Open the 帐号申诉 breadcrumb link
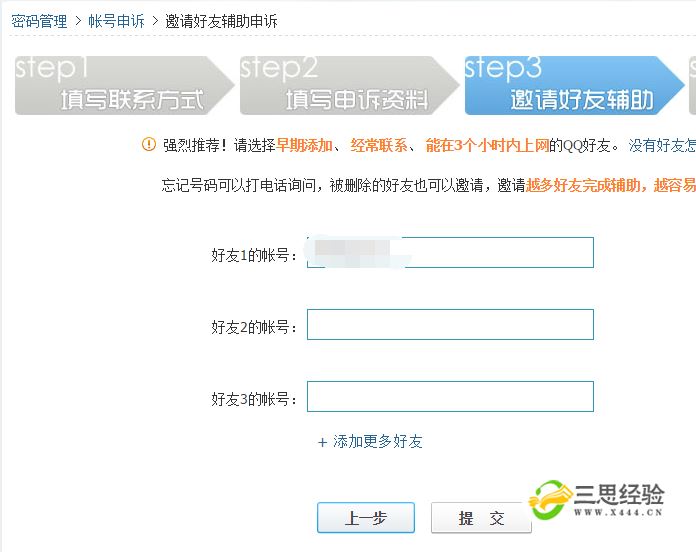Screen dimensions: 696x552 click(x=116, y=21)
